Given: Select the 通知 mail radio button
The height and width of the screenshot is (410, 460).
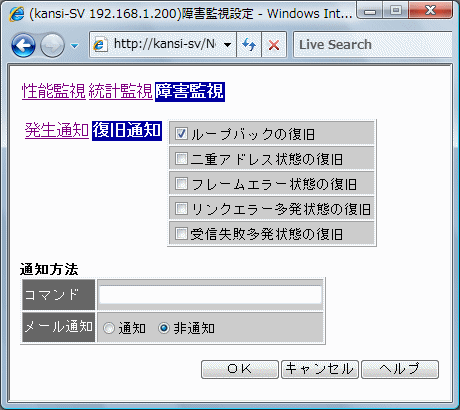Looking at the screenshot, I should click(x=109, y=328).
